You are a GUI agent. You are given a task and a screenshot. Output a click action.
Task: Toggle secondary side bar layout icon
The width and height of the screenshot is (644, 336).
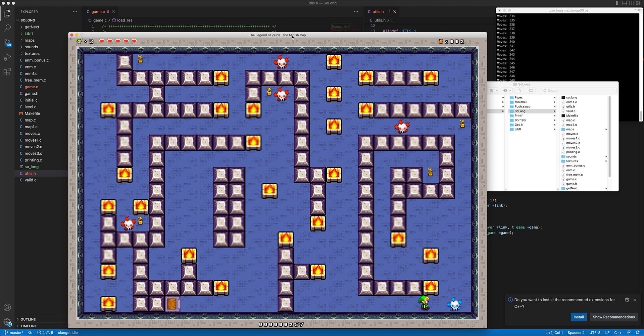[631, 3]
